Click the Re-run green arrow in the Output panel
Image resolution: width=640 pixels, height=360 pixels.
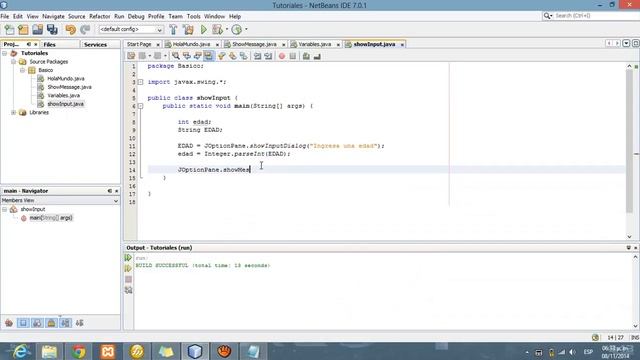[x=128, y=258]
